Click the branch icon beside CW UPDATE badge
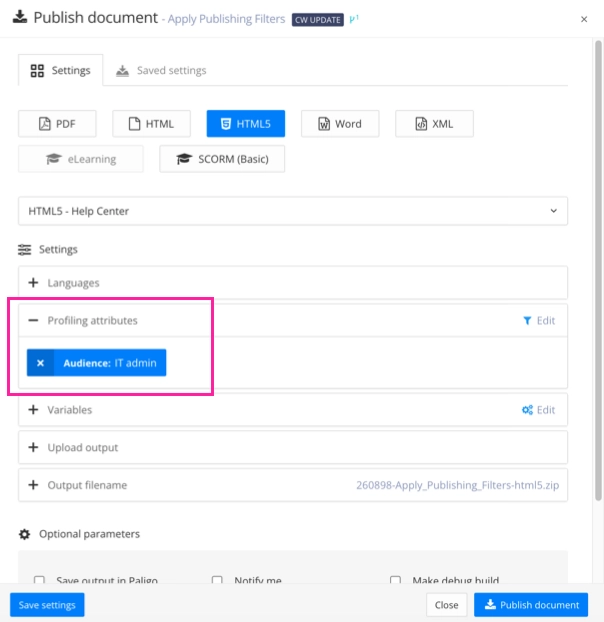 click(x=354, y=19)
